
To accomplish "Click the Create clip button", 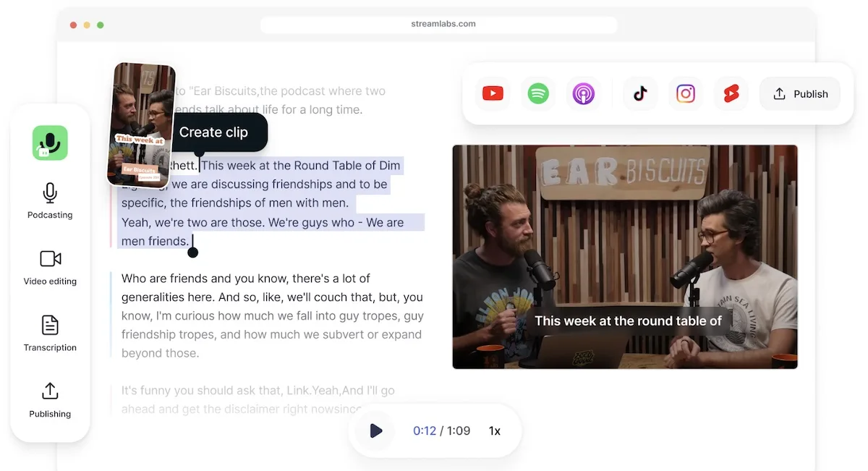I will tap(218, 132).
